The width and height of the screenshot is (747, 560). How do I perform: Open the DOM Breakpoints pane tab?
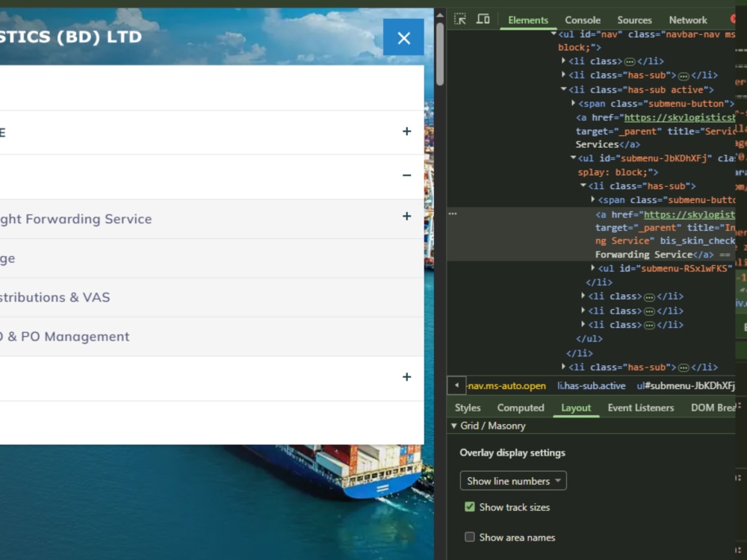[713, 408]
